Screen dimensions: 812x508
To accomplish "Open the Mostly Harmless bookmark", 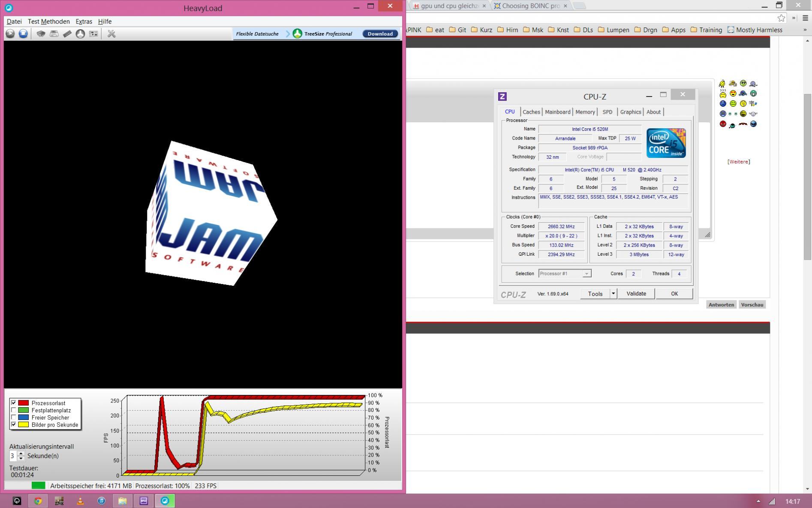I will pos(755,30).
